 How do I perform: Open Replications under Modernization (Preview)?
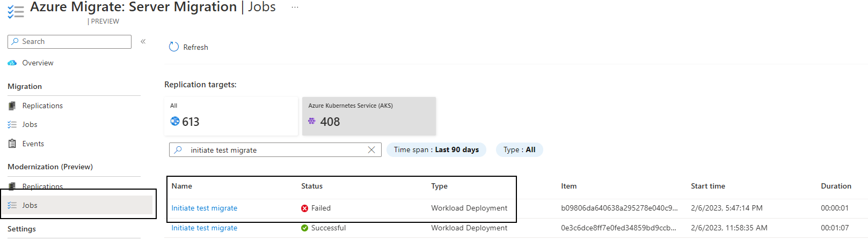pos(42,186)
